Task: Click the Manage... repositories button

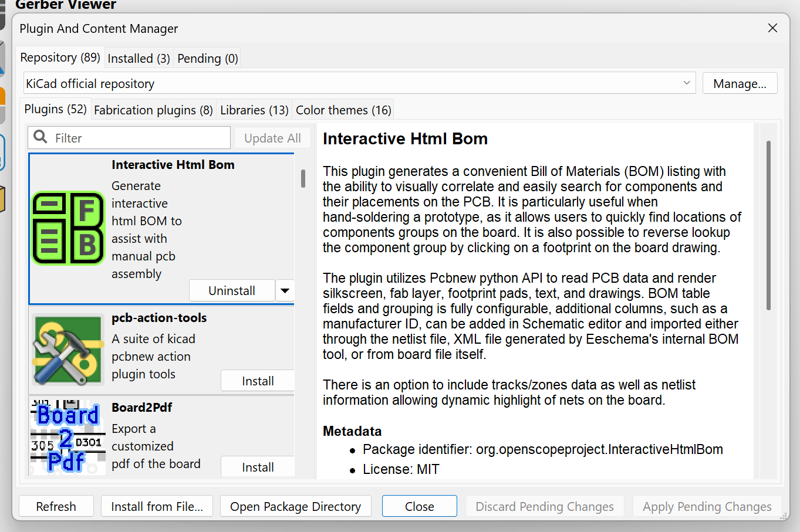Action: point(740,83)
